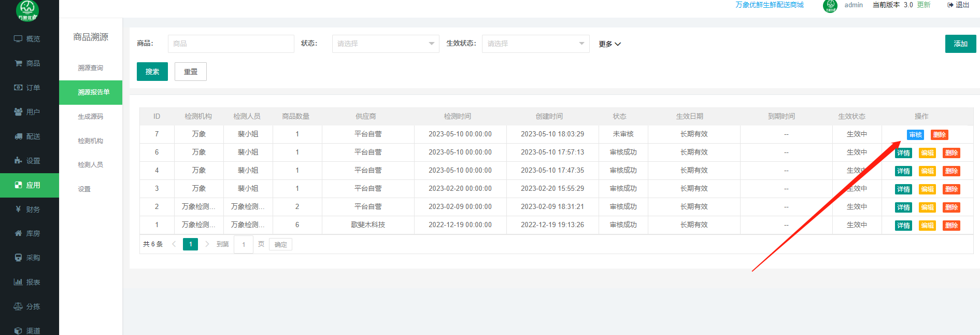Click the overview monitor icon in sidebar
The image size is (980, 335).
18,39
